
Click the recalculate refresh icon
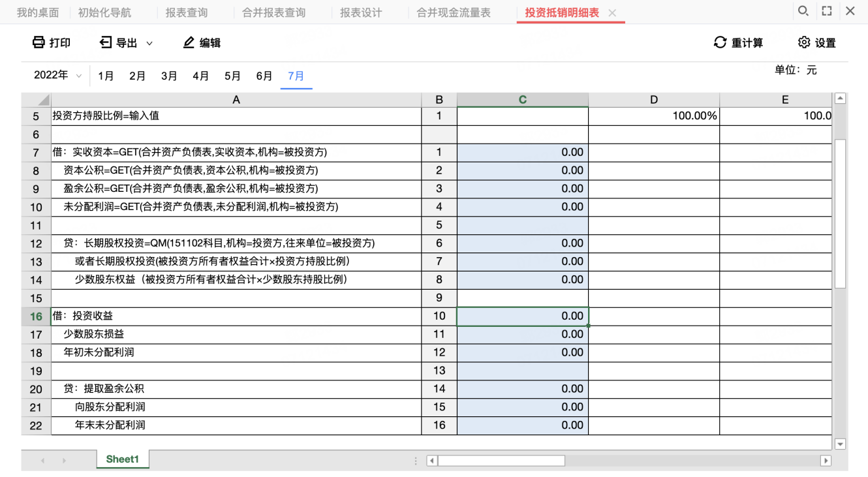pyautogui.click(x=720, y=42)
